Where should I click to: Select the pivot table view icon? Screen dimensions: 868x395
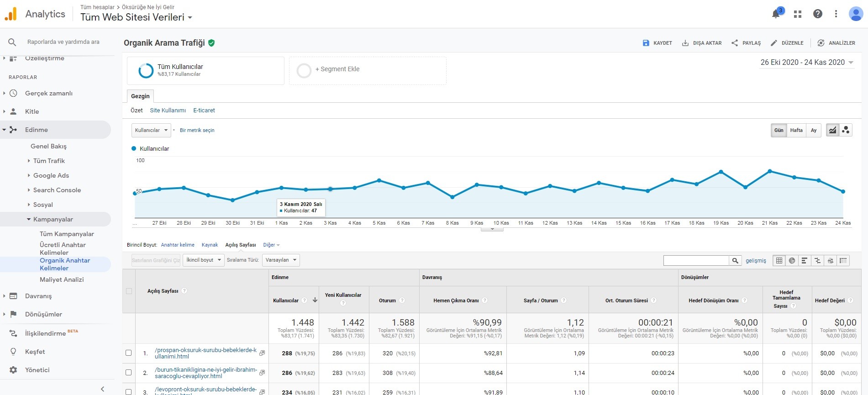pyautogui.click(x=843, y=260)
